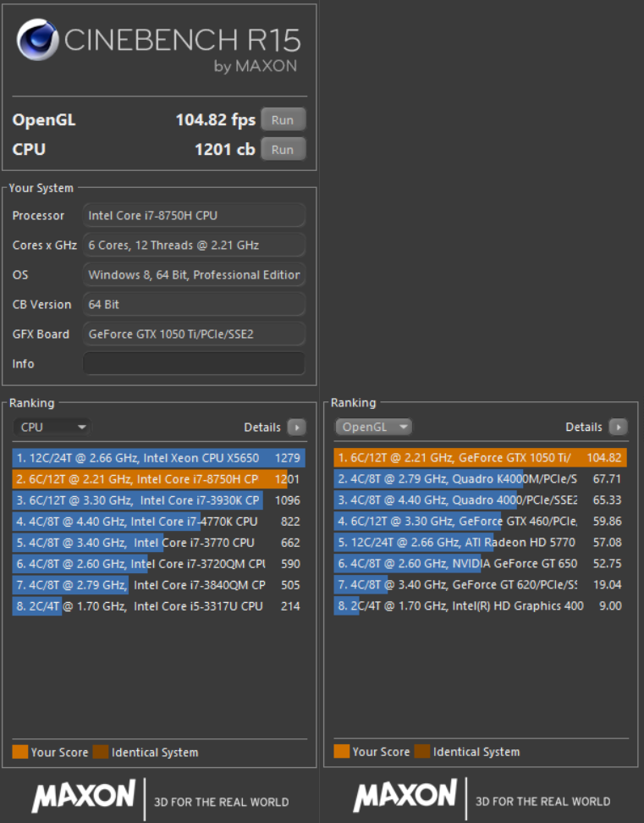Run the CPU benchmark test
This screenshot has width=644, height=823.
coord(283,150)
